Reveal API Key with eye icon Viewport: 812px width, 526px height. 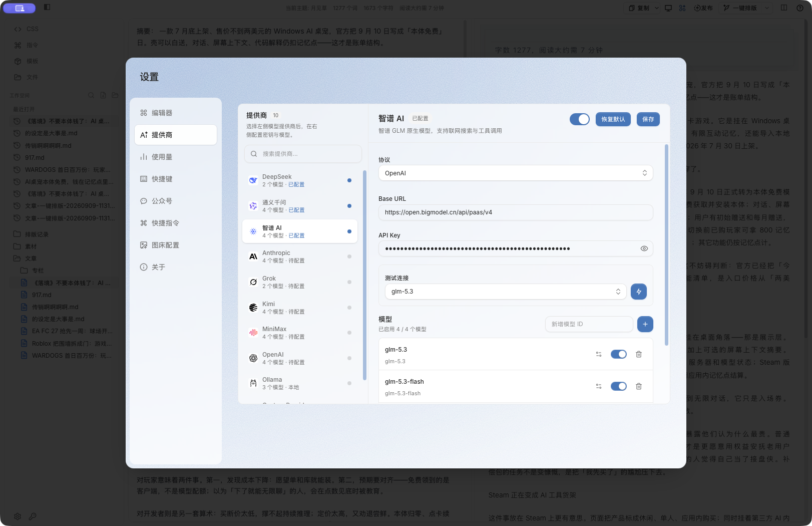pos(644,248)
